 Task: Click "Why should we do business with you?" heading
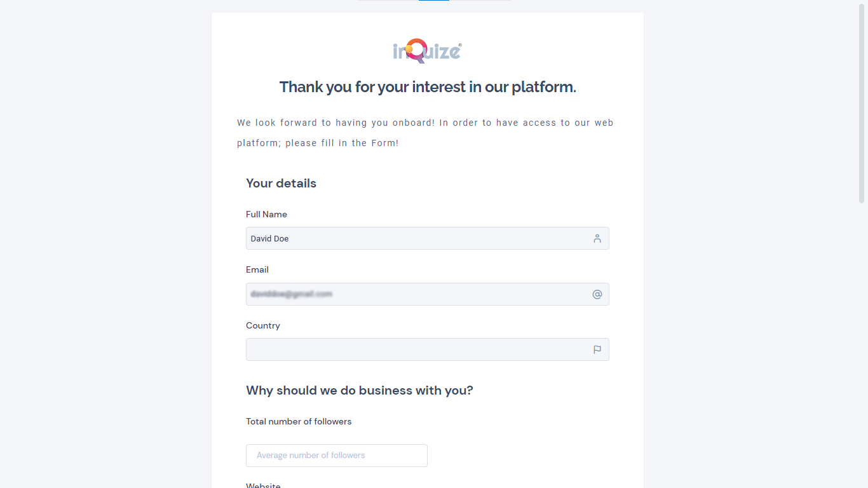(359, 391)
